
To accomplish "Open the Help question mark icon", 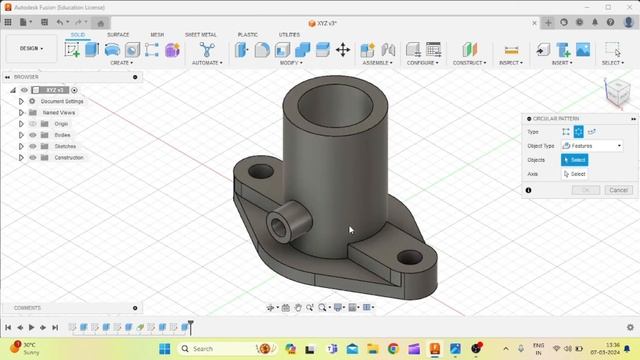I will [610, 22].
